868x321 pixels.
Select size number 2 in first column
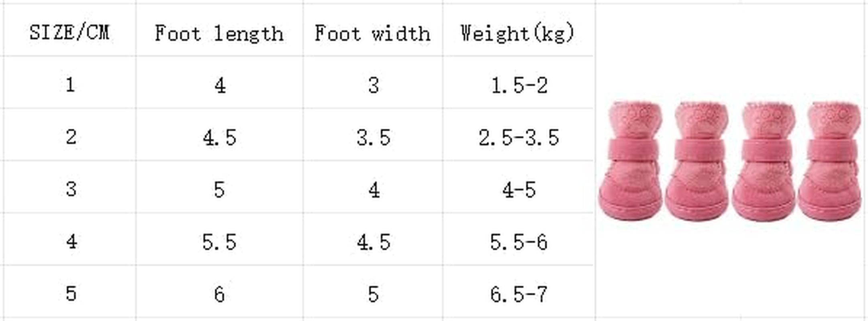(71, 137)
